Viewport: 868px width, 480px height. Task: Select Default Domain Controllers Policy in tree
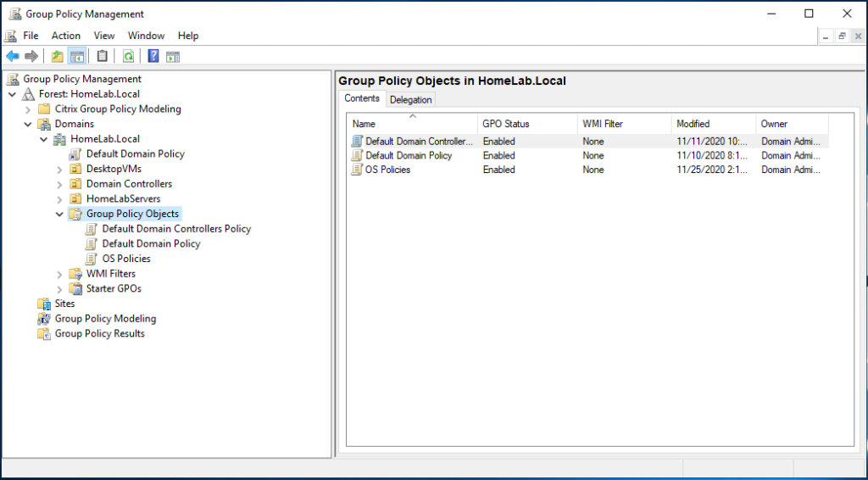point(176,229)
